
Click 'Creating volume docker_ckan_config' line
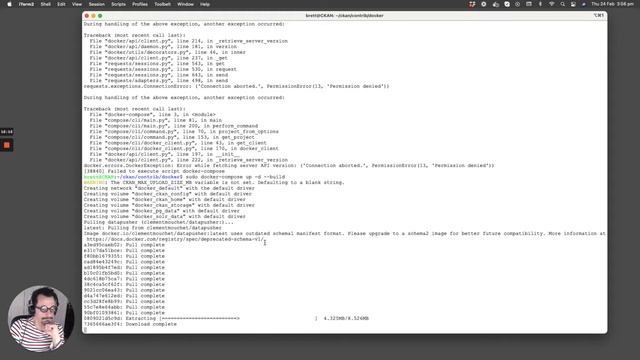(x=167, y=194)
